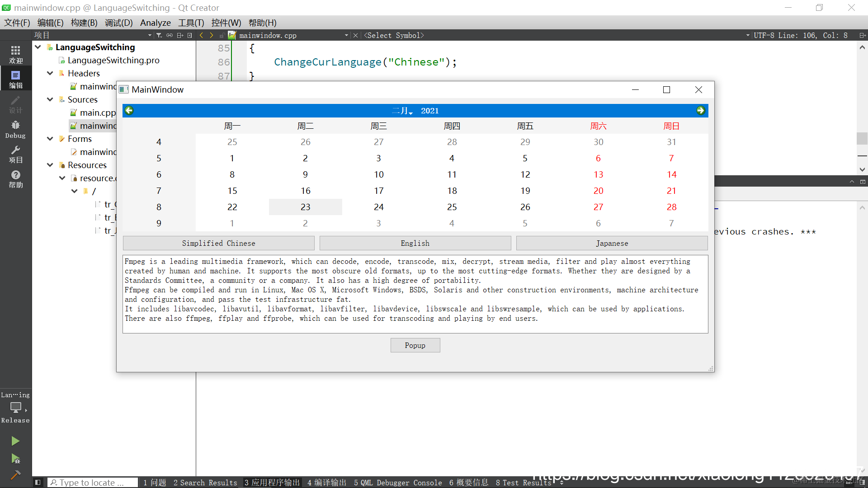Build project with the hammer icon
868x488 pixels.
[15, 475]
